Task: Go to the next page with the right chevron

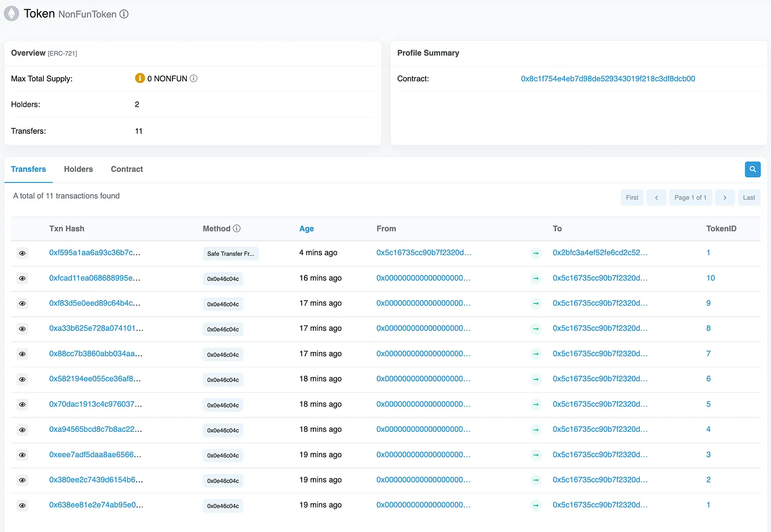Action: click(x=725, y=198)
